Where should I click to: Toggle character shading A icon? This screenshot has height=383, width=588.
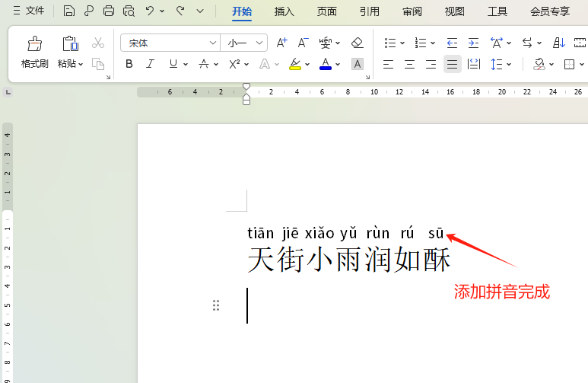(358, 64)
